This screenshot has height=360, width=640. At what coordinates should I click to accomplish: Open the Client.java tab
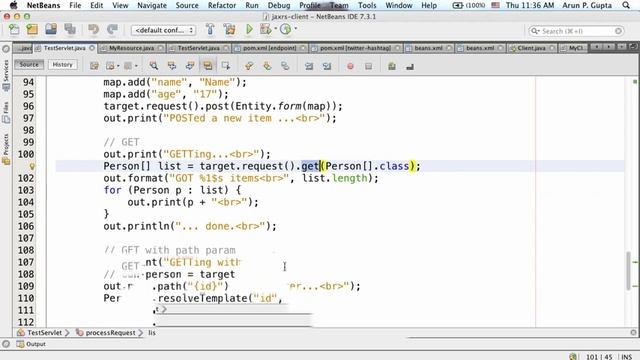pyautogui.click(x=531, y=48)
